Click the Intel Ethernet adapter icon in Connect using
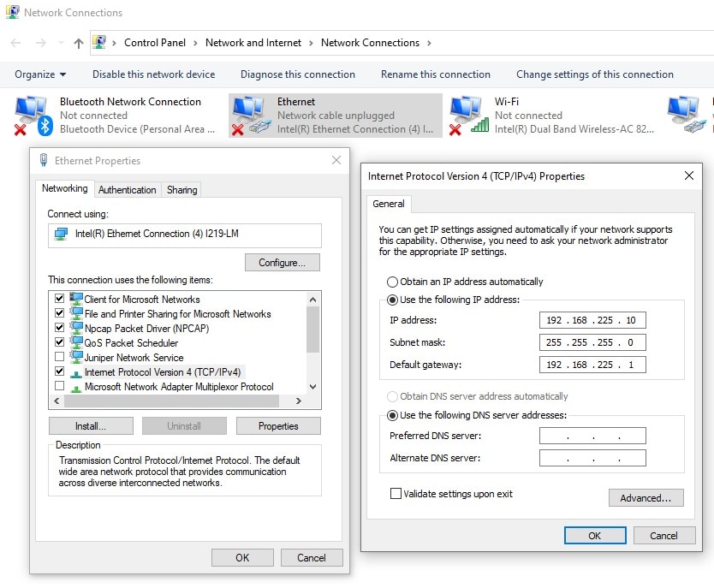 (61, 235)
